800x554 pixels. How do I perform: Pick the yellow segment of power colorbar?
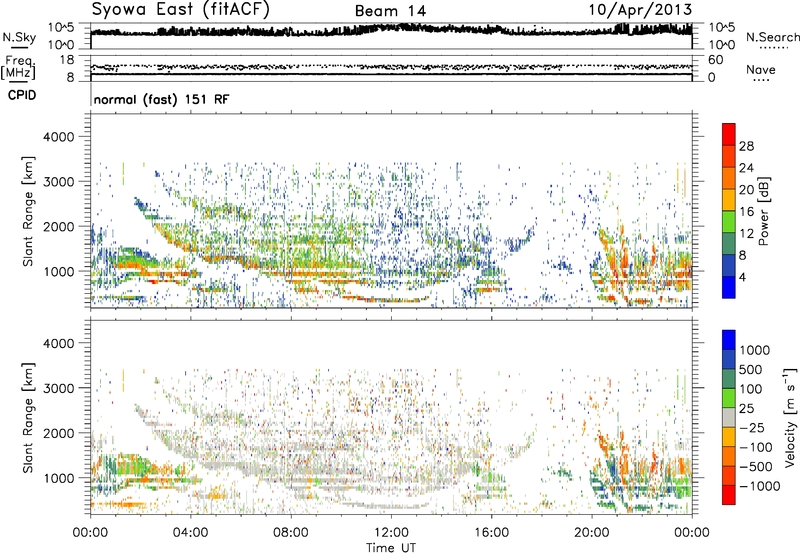coord(729,200)
